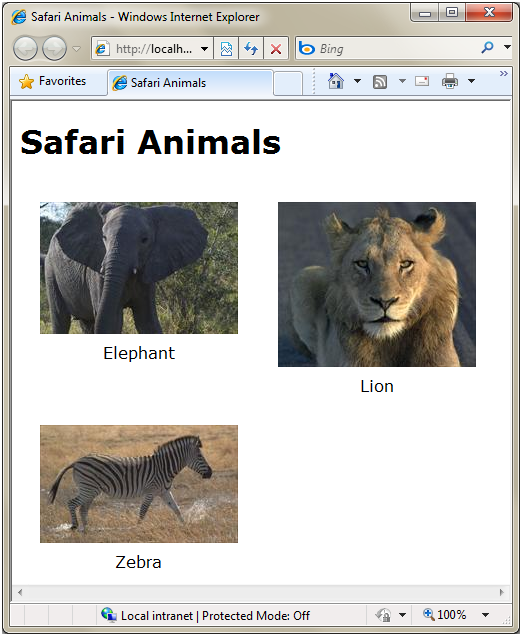Screen dimensions: 522x636
Task: Open the Home page icon
Action: tap(335, 81)
